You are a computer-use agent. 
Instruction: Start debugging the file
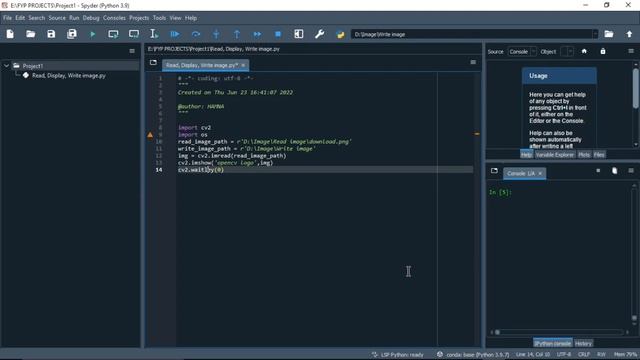point(175,34)
